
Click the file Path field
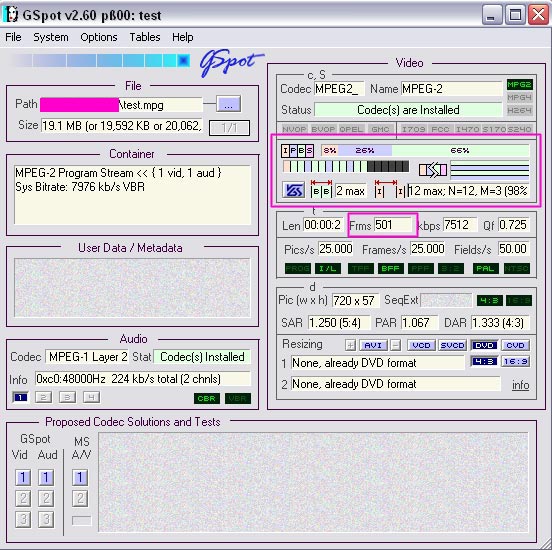click(x=121, y=105)
